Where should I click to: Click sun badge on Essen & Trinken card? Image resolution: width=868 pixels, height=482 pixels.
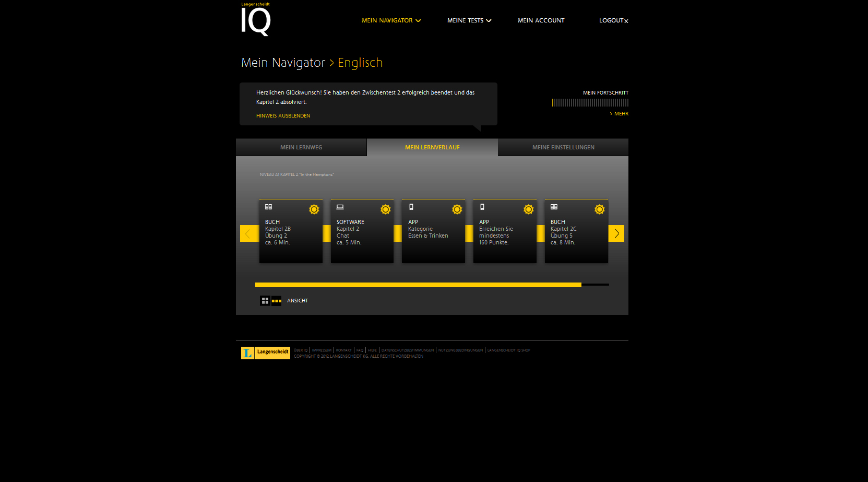pos(457,209)
